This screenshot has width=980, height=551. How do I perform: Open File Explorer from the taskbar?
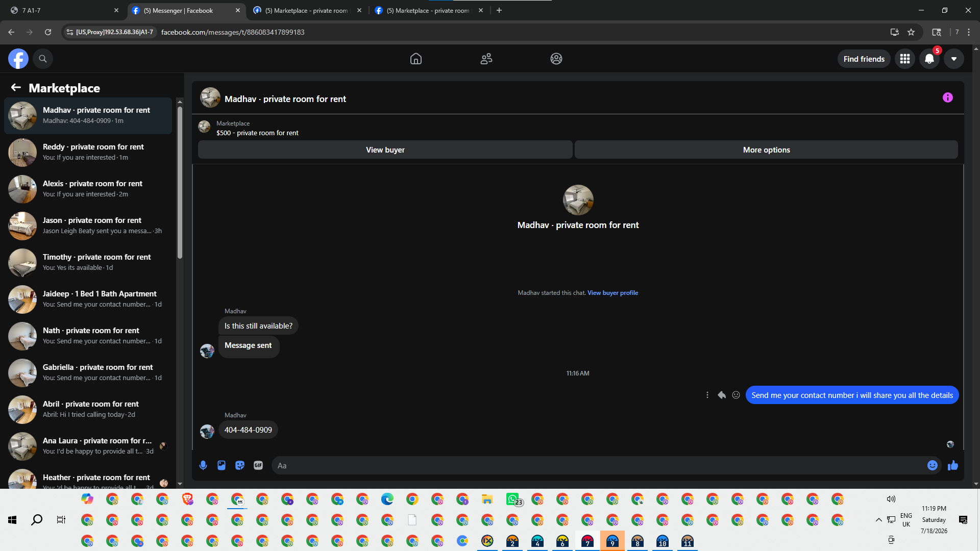(487, 499)
